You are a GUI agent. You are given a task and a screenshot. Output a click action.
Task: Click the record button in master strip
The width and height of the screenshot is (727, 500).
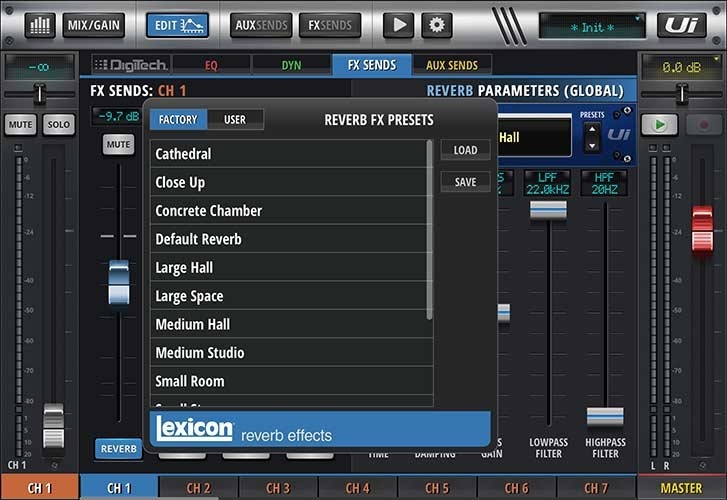click(x=704, y=124)
